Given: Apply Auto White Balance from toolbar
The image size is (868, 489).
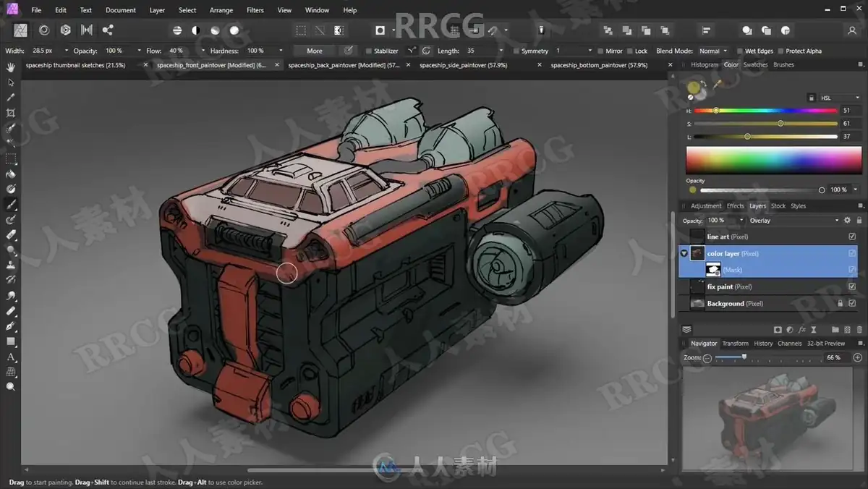Looking at the screenshot, I should 234,30.
